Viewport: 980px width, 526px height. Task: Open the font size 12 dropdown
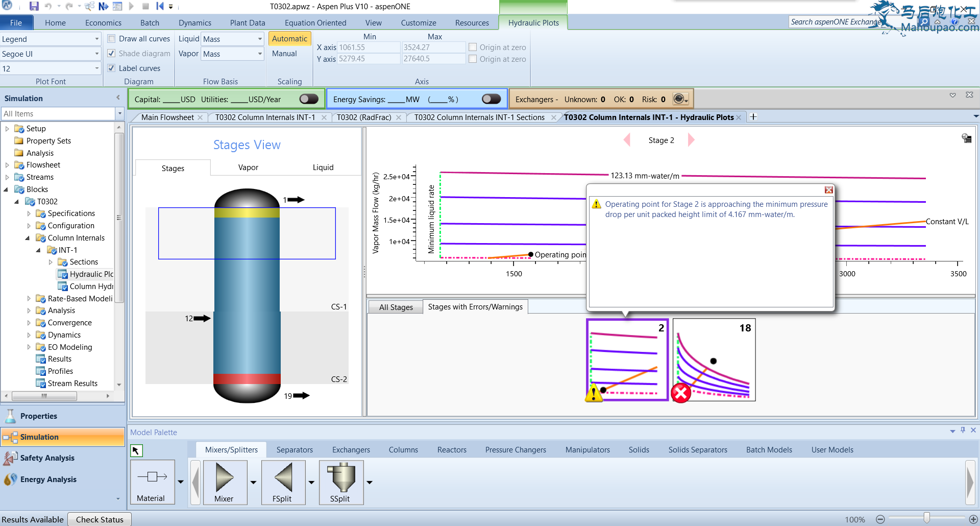97,68
